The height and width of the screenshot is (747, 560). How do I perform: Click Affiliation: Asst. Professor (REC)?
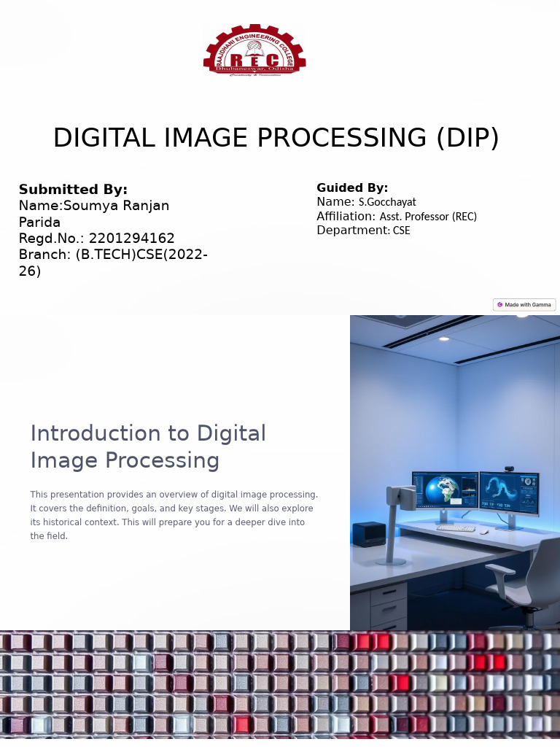(x=397, y=216)
